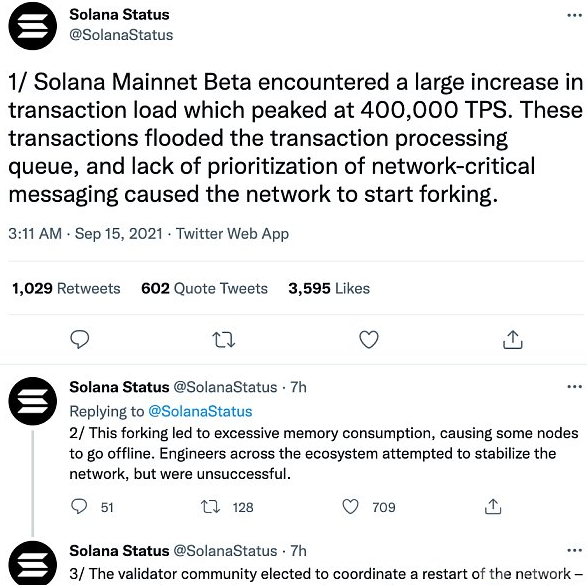Reply to the 2/ forking tweet
Image resolution: width=587 pixels, height=585 pixels.
point(79,507)
